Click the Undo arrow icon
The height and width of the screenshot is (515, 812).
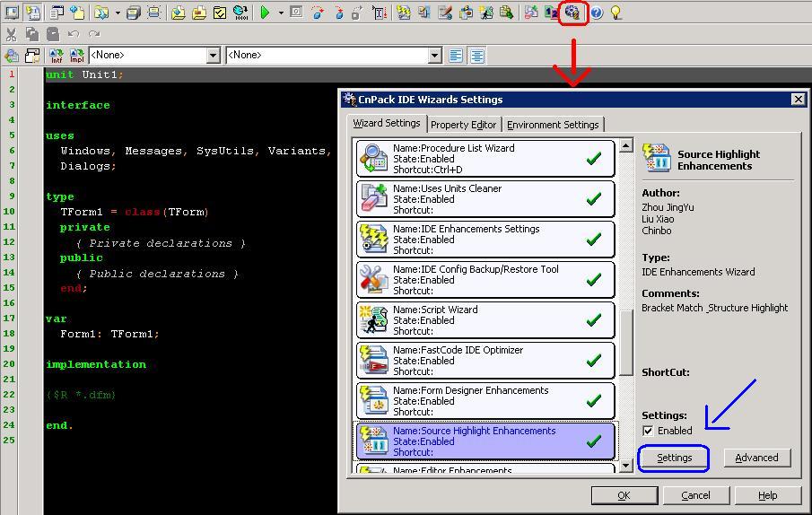click(74, 34)
